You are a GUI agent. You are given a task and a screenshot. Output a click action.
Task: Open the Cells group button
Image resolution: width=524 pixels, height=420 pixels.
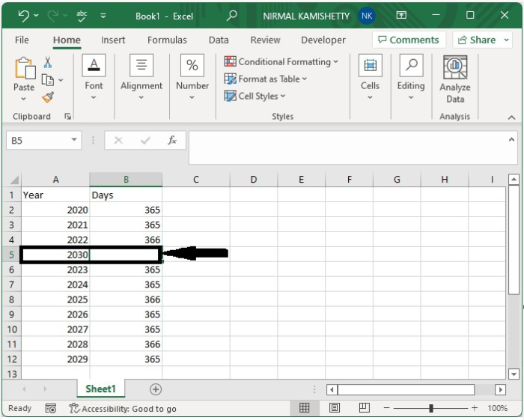click(370, 77)
